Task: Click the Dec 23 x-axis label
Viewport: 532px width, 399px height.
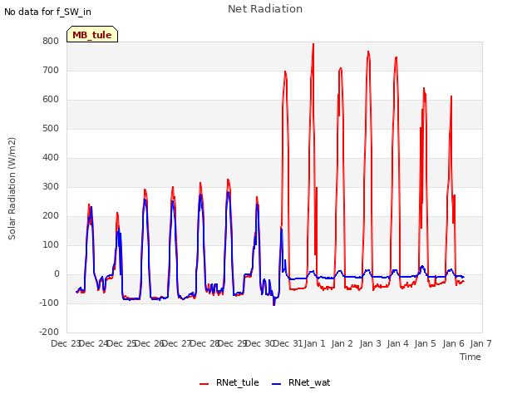Action: pos(66,343)
